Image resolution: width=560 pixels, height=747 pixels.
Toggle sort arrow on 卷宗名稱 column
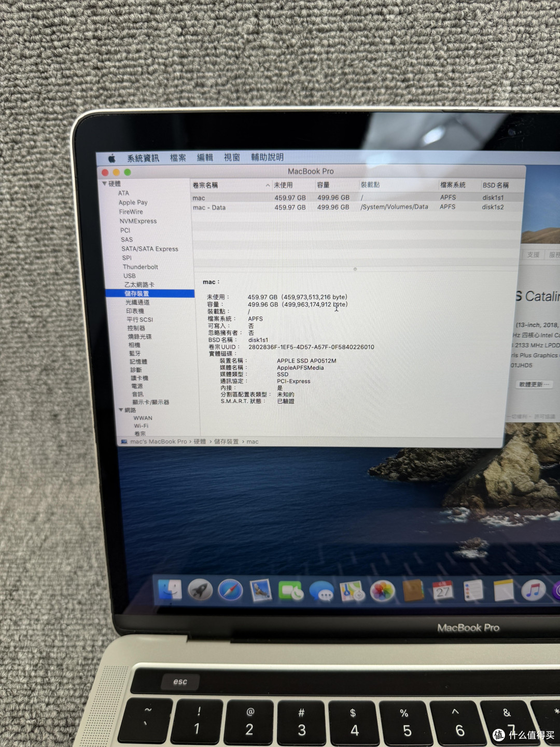tap(268, 185)
